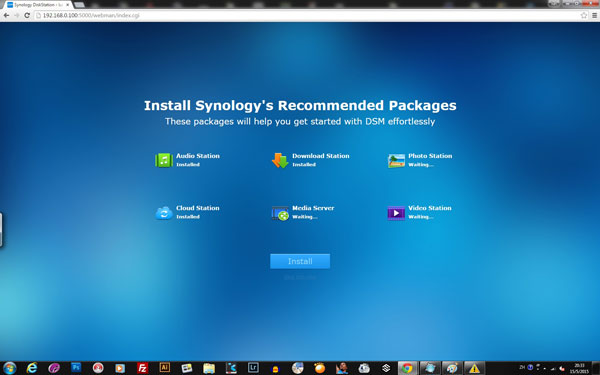Bookmark this page with the star icon
Viewport: 600px width, 375px height.
click(584, 15)
